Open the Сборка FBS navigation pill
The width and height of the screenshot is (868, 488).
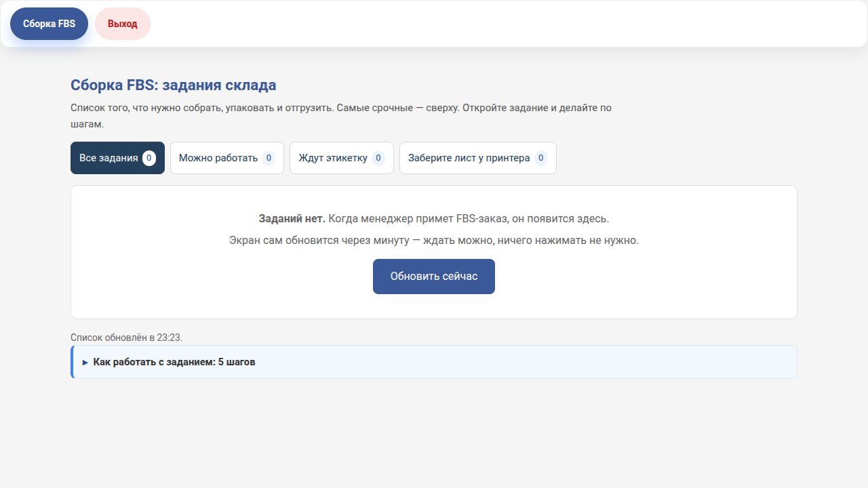[49, 24]
